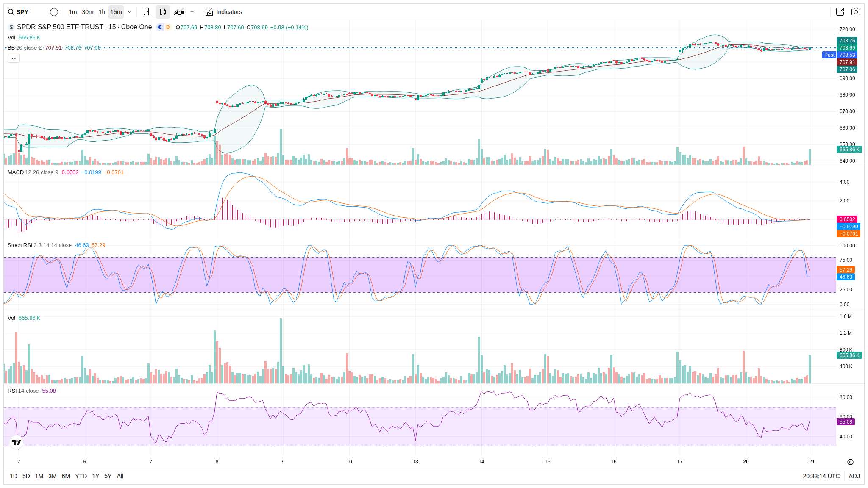868x488 pixels.
Task: Collapse the indicator legend chevron
Action: pyautogui.click(x=14, y=58)
